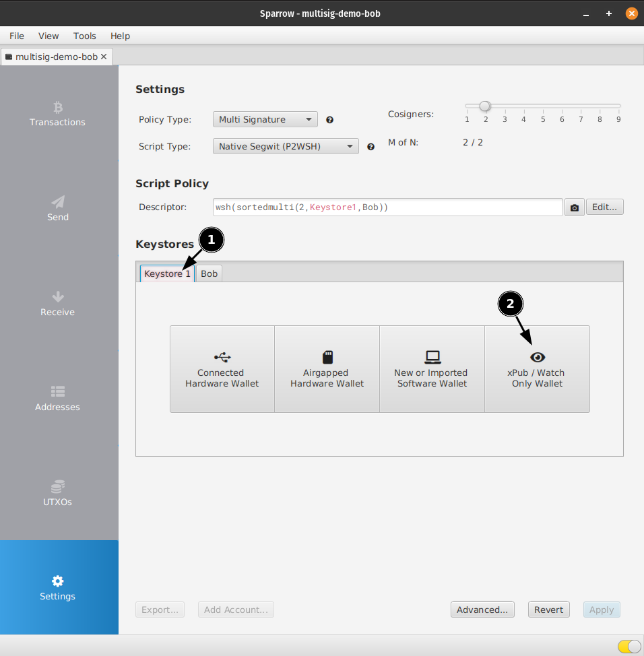Click the Advanced... button

[x=482, y=610]
